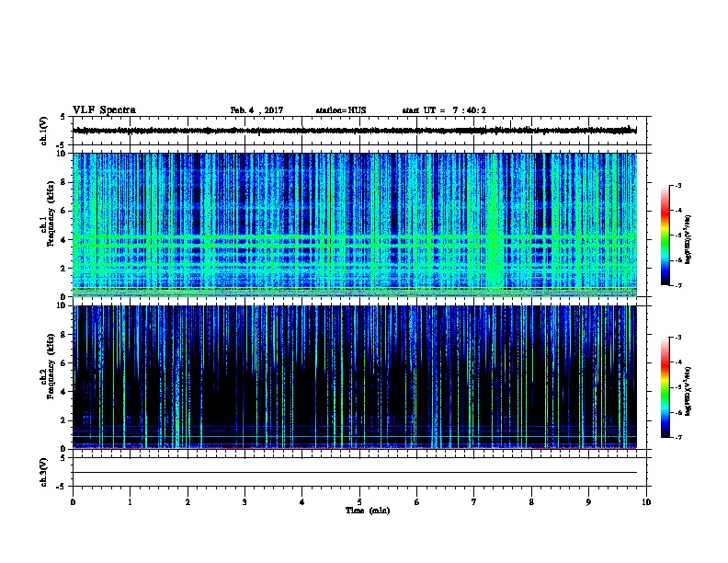Click the 'ch.1(V)' waveform axis label
Image resolution: width=728 pixels, height=563 pixels.
(44, 131)
